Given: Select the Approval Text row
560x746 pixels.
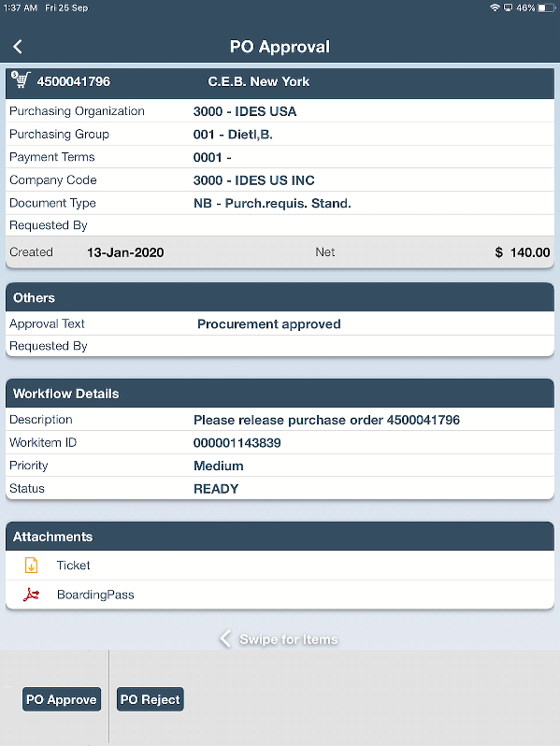Looking at the screenshot, I should tap(280, 324).
